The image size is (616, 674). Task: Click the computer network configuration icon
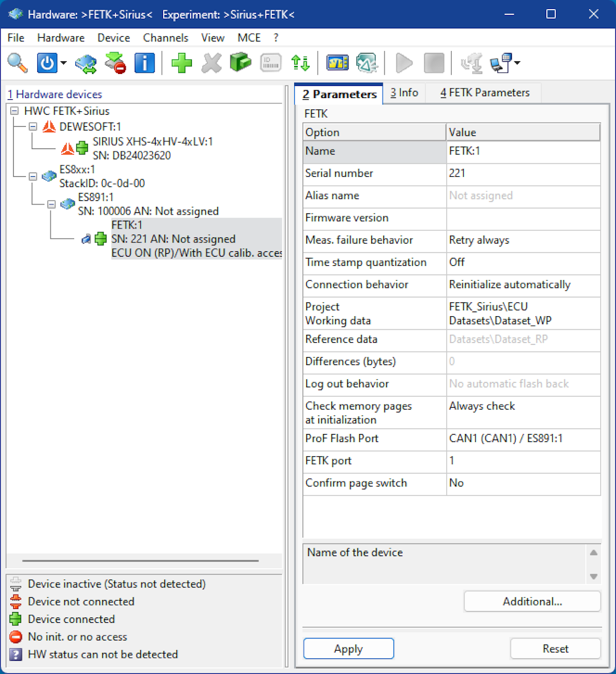501,63
